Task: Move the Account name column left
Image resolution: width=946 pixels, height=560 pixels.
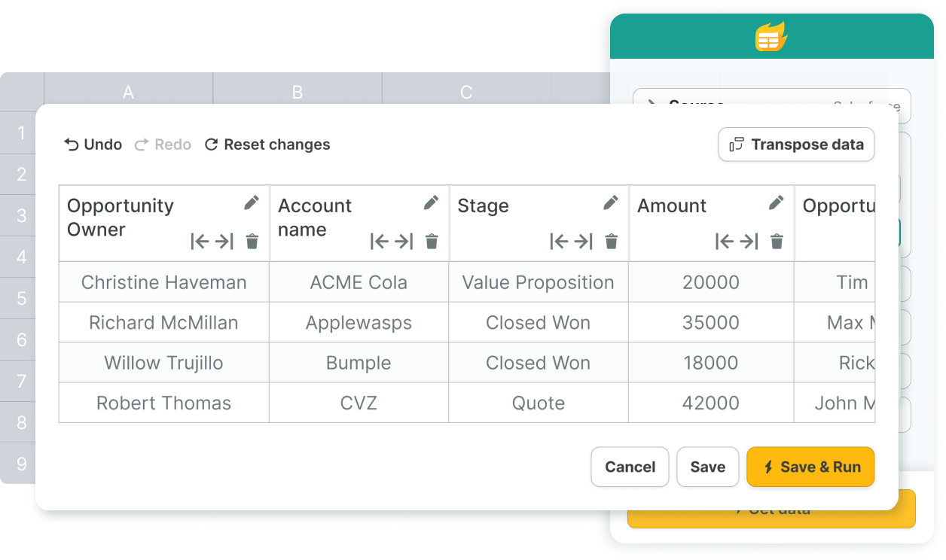Action: point(380,242)
